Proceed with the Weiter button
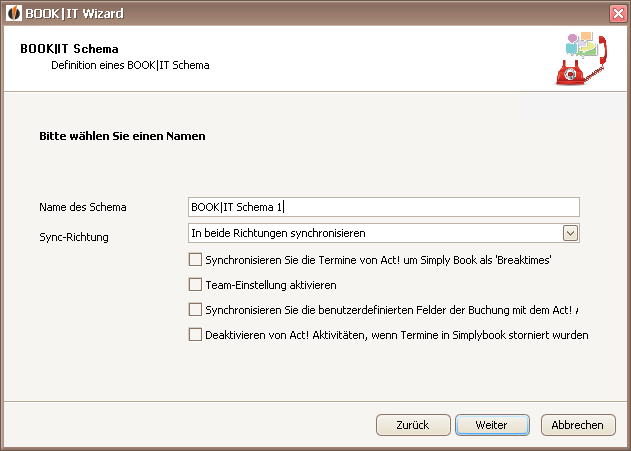Image resolution: width=631 pixels, height=451 pixels. coord(492,425)
